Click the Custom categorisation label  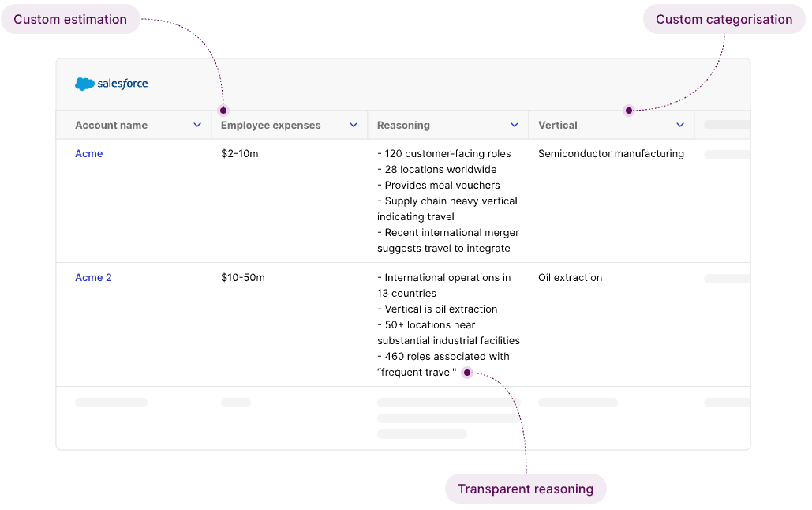[724, 20]
